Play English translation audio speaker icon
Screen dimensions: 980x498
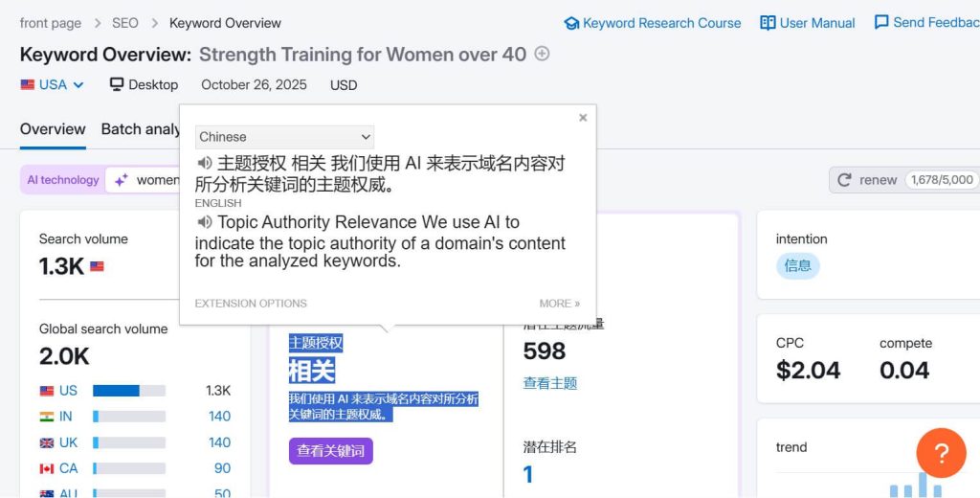coord(204,222)
